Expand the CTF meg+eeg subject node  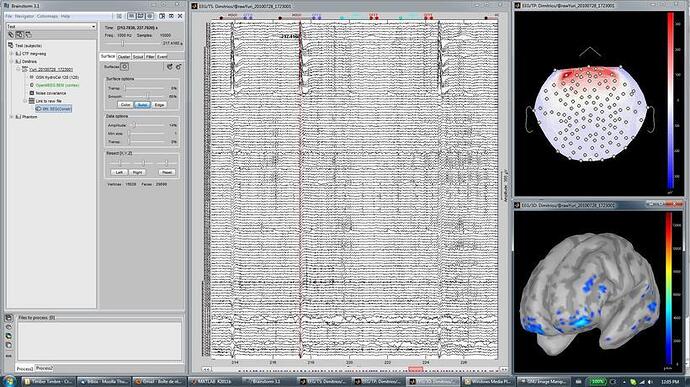click(11, 53)
